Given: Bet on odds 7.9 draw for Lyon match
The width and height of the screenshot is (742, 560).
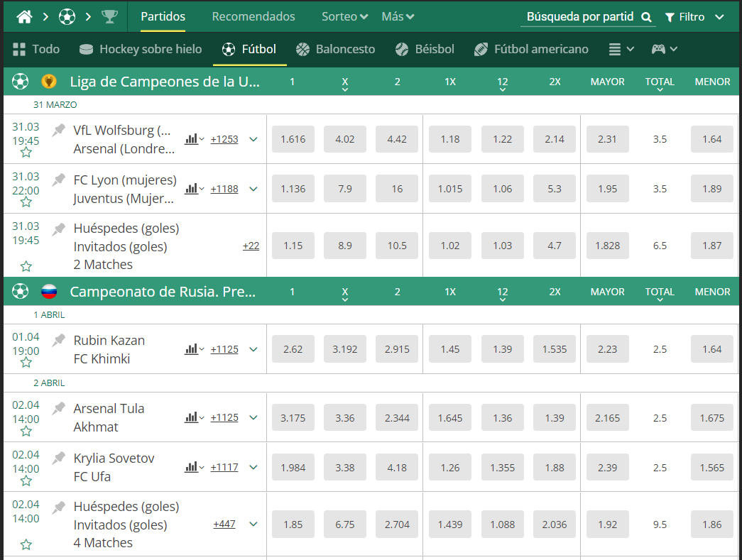Looking at the screenshot, I should 345,189.
